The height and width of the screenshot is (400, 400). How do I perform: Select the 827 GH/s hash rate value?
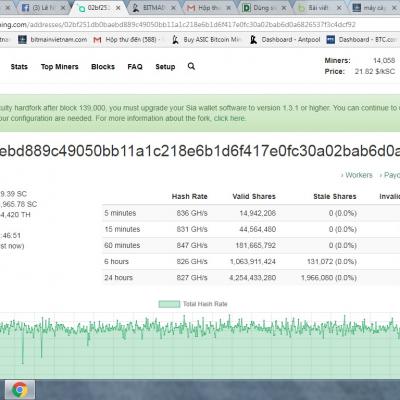coord(192,278)
